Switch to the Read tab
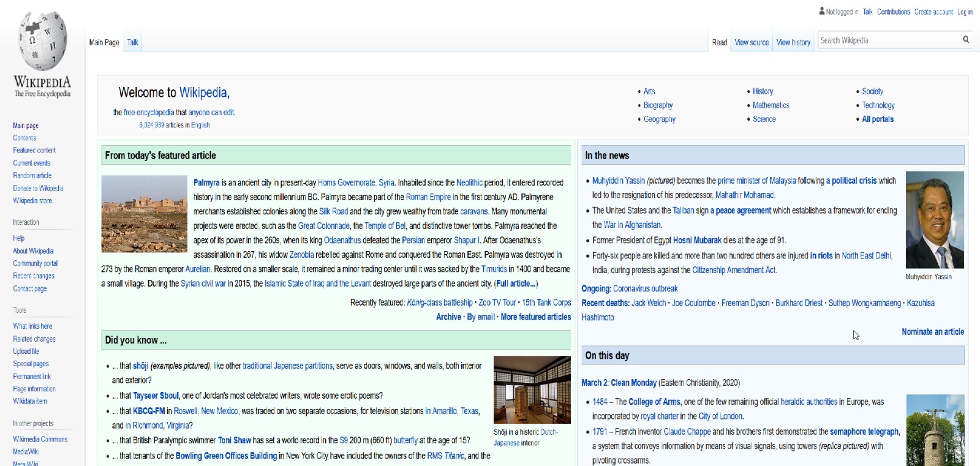980x466 pixels. pyautogui.click(x=720, y=43)
